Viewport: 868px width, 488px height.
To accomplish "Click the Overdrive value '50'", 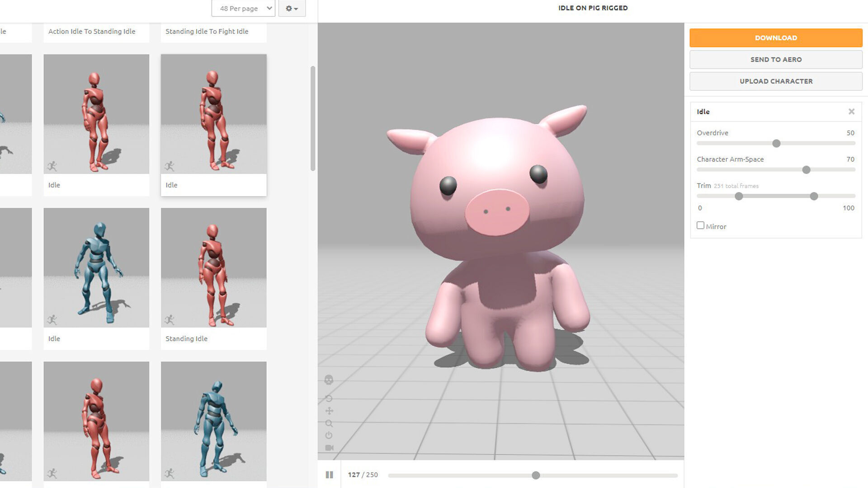I will (850, 133).
